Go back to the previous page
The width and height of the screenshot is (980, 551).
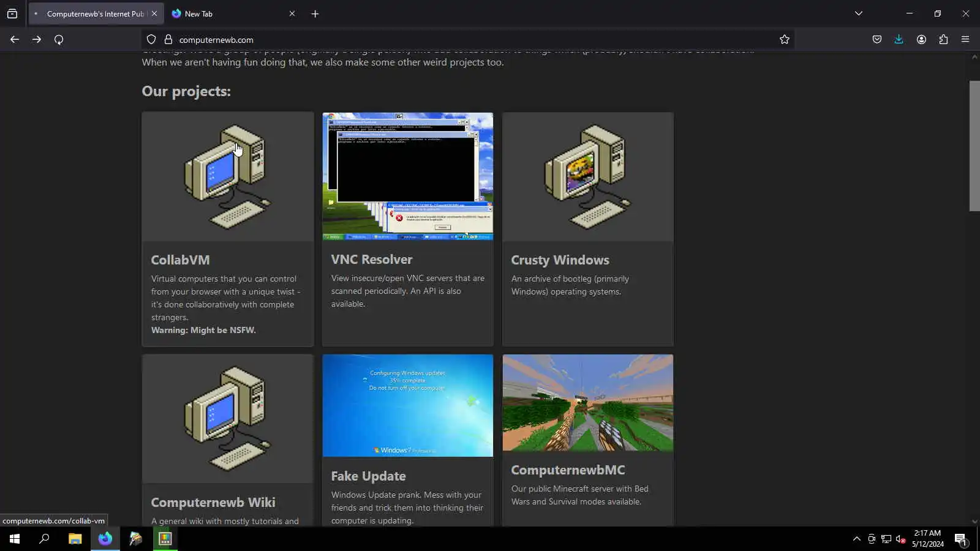15,40
